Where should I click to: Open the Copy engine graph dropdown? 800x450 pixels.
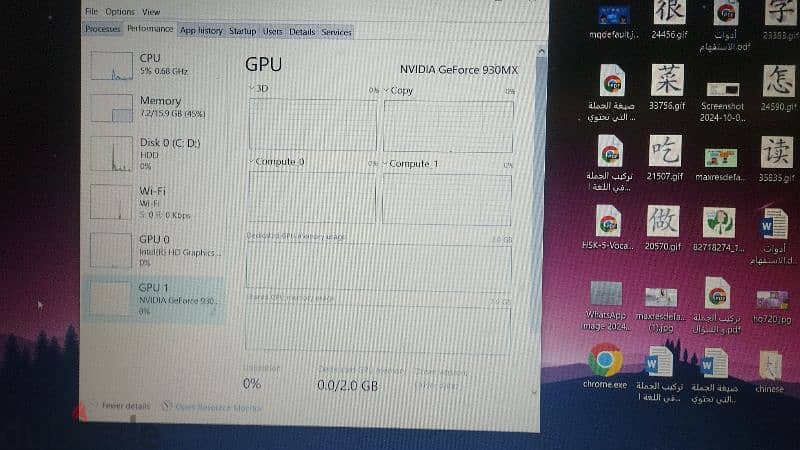point(398,90)
